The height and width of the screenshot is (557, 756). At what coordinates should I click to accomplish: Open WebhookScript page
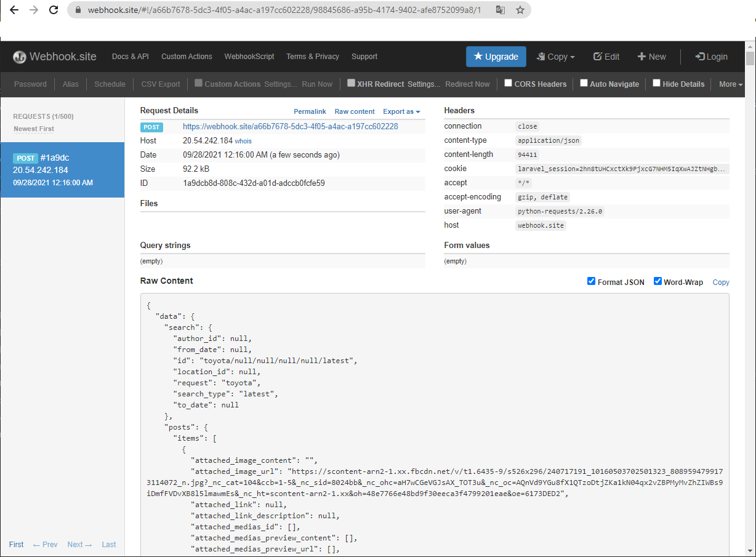(x=249, y=57)
